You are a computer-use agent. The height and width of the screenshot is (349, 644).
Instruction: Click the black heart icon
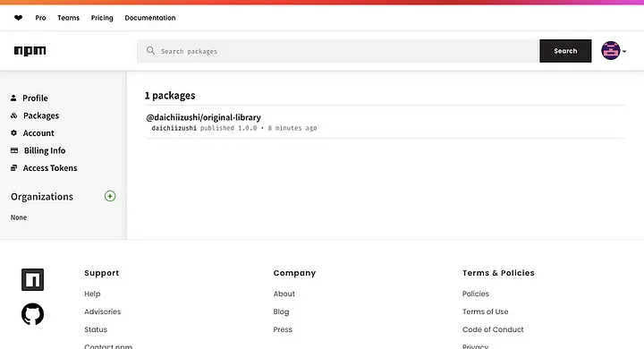[x=18, y=18]
